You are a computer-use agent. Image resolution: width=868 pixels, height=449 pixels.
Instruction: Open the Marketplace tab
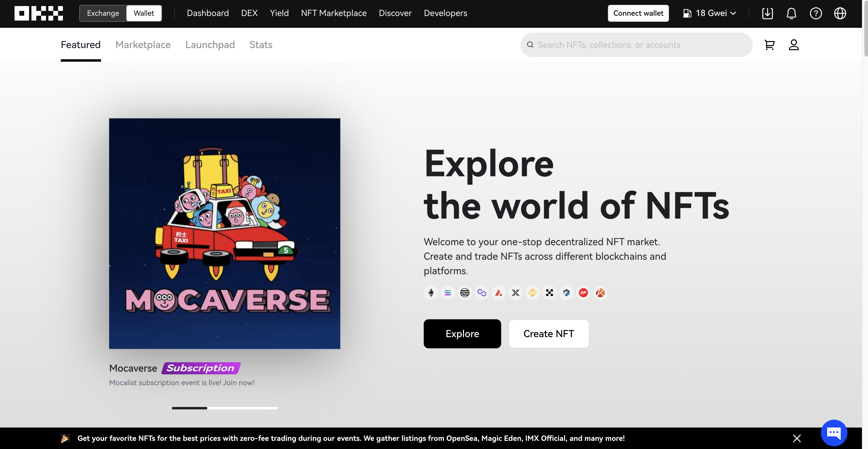coord(143,45)
